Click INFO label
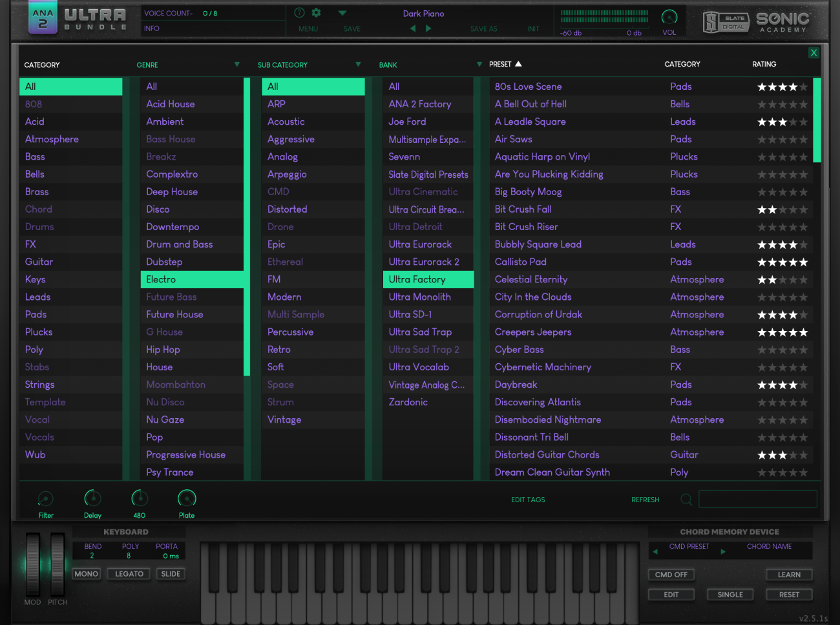The image size is (840, 625). [152, 28]
